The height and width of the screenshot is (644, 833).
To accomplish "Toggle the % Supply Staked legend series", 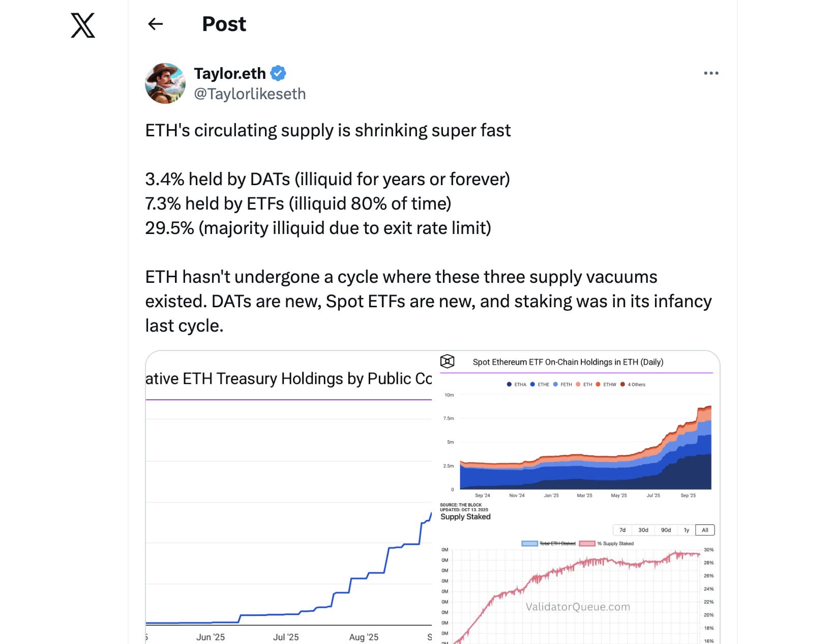I will point(607,544).
